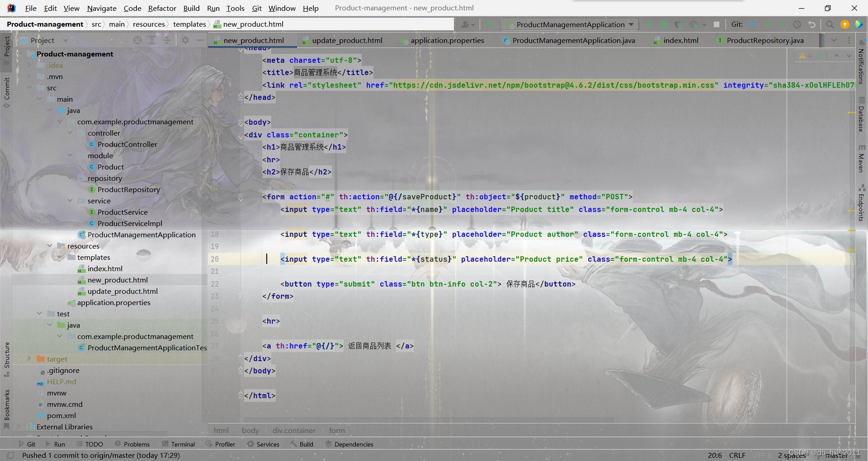Open the Dependencies tool window
868x461 pixels.
pos(349,444)
